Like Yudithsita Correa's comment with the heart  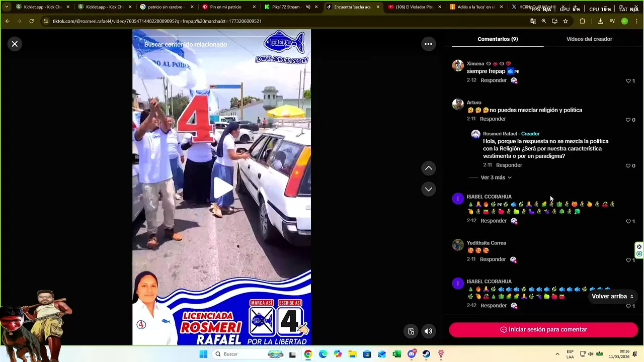(628, 260)
